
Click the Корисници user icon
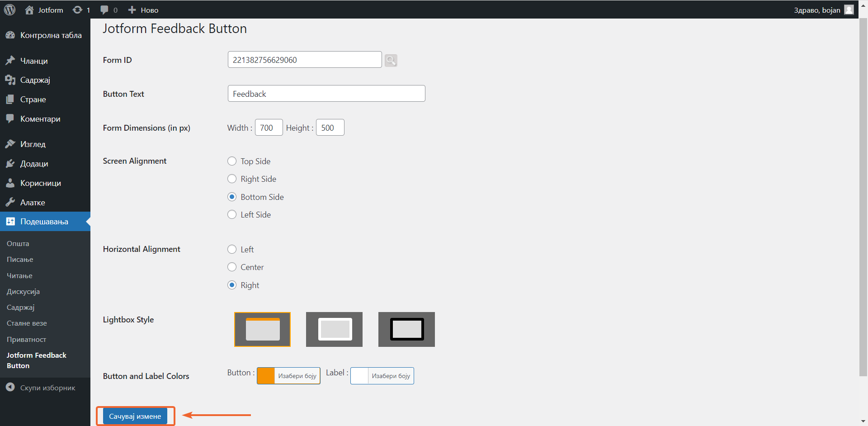click(10, 183)
